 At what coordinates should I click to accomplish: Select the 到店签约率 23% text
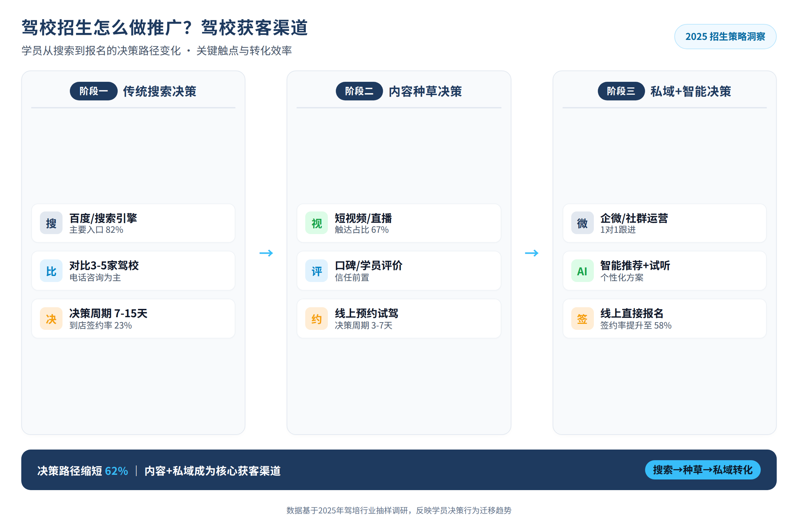(x=101, y=326)
